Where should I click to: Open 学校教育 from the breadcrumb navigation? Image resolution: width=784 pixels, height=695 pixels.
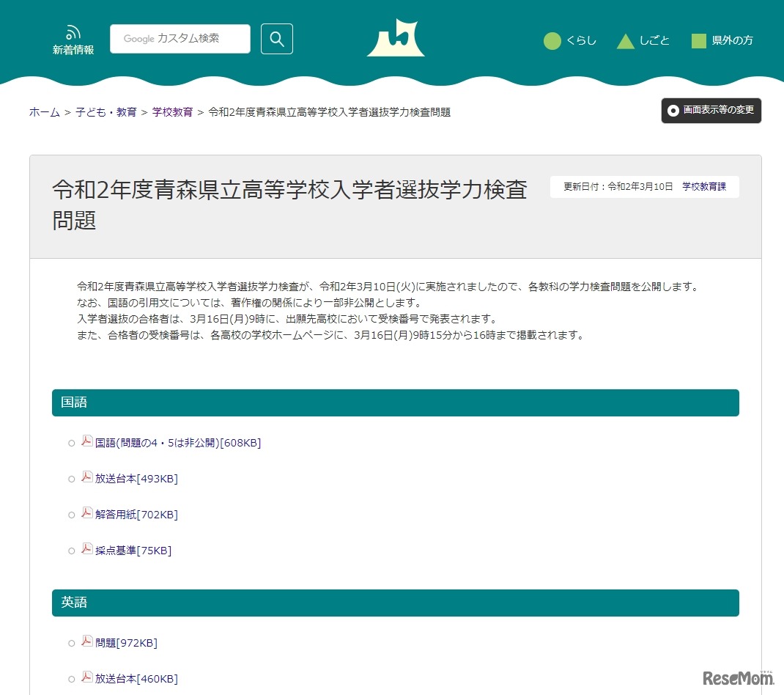point(172,112)
